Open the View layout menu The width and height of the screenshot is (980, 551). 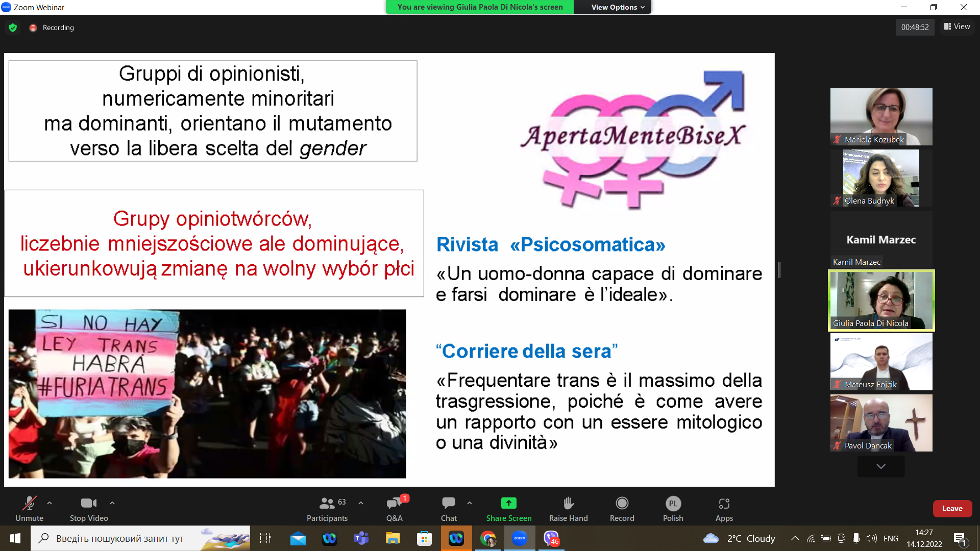[957, 27]
